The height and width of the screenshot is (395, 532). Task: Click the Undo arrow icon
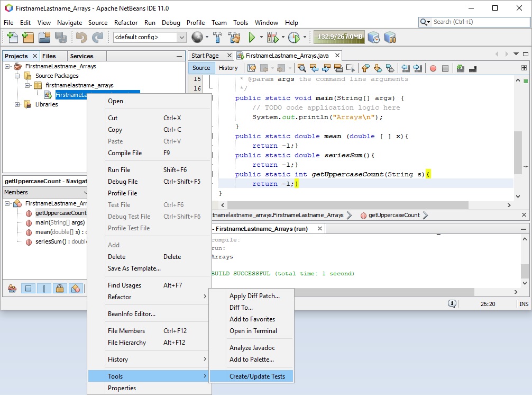click(x=81, y=38)
